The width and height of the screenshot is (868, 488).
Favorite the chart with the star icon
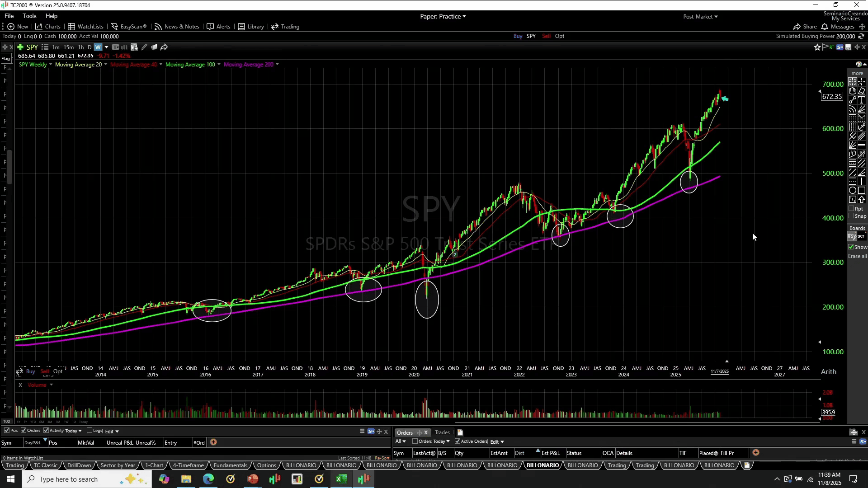(x=817, y=47)
